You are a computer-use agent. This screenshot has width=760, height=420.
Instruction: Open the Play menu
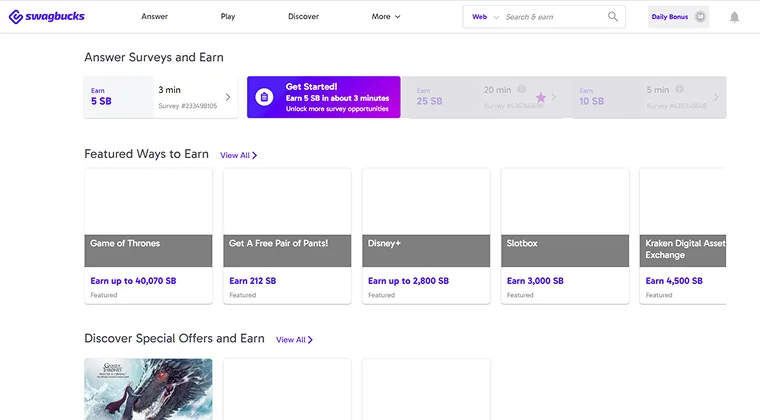[x=228, y=16]
